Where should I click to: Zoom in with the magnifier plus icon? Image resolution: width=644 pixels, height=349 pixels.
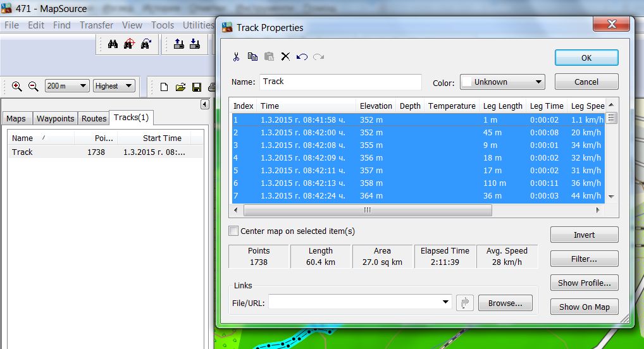tap(17, 86)
